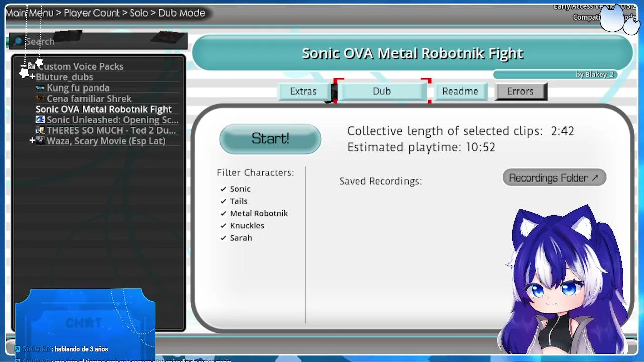Image resolution: width=644 pixels, height=362 pixels.
Task: Click into the Search field
Action: pos(99,41)
